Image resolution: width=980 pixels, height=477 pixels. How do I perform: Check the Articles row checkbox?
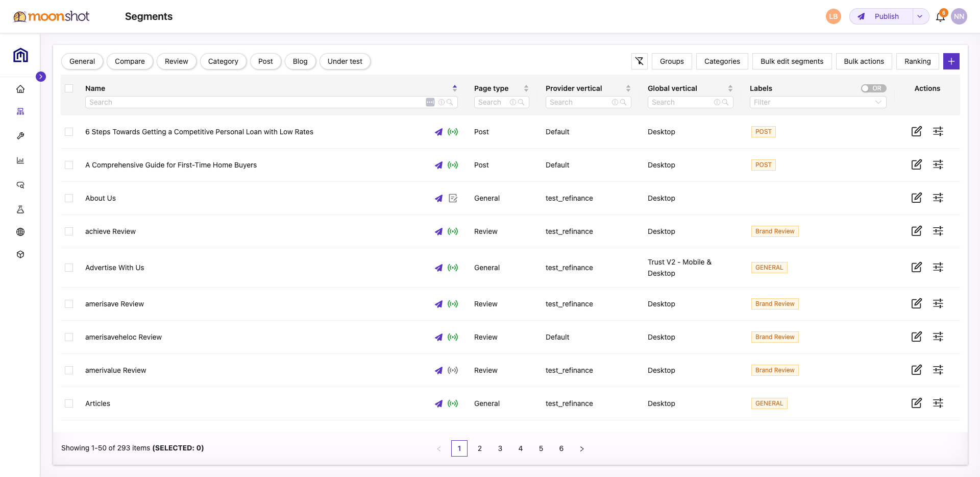[69, 403]
